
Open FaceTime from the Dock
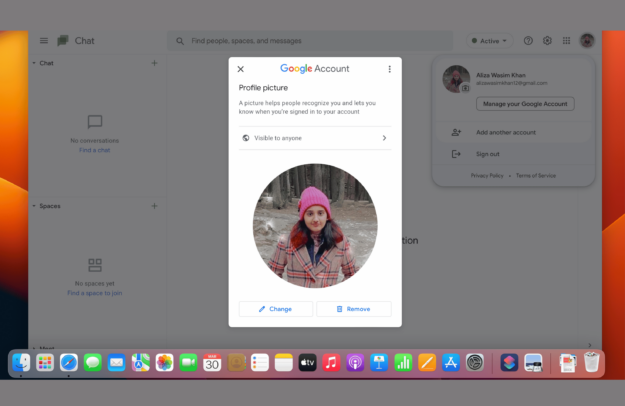click(188, 363)
